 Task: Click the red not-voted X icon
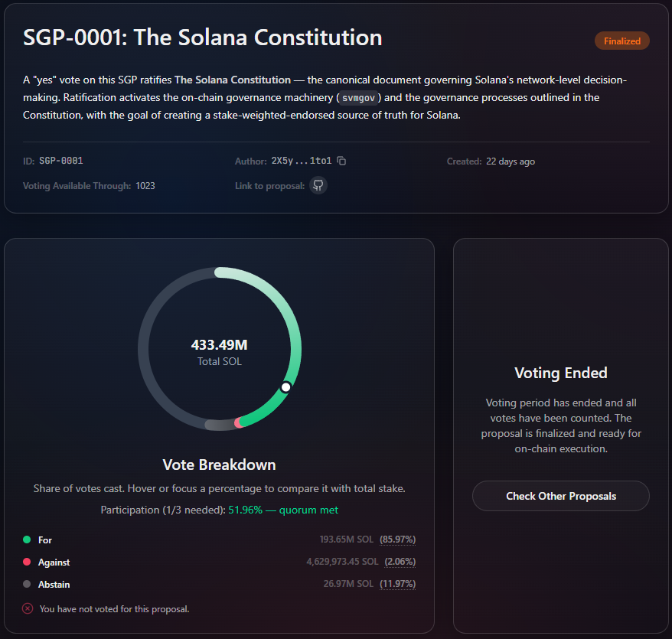(28, 608)
